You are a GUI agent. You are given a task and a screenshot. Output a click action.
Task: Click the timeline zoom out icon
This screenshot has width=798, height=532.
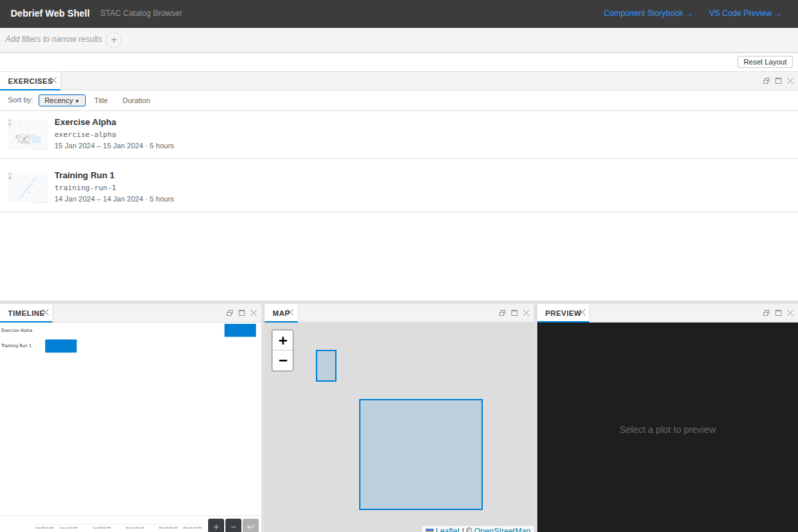click(233, 525)
